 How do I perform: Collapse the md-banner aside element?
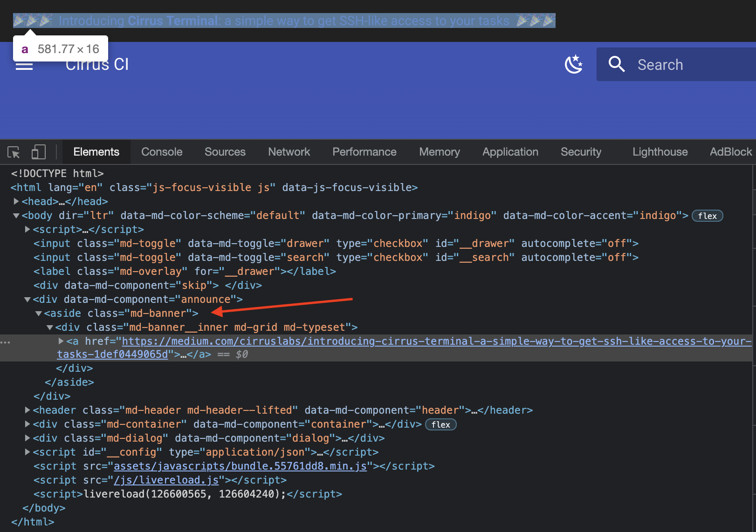click(x=39, y=313)
